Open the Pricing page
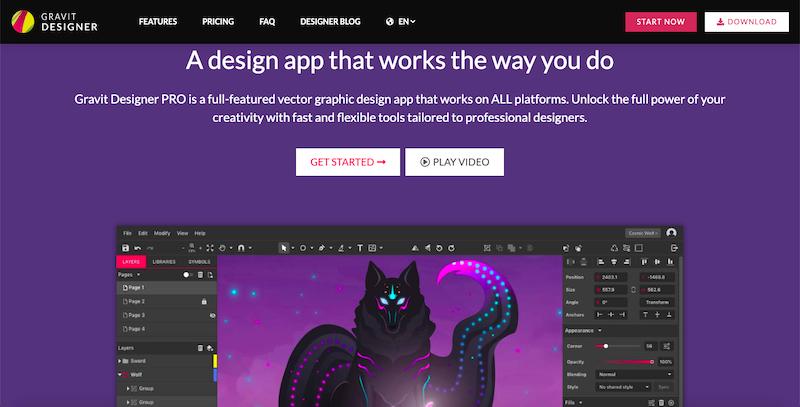 [218, 21]
